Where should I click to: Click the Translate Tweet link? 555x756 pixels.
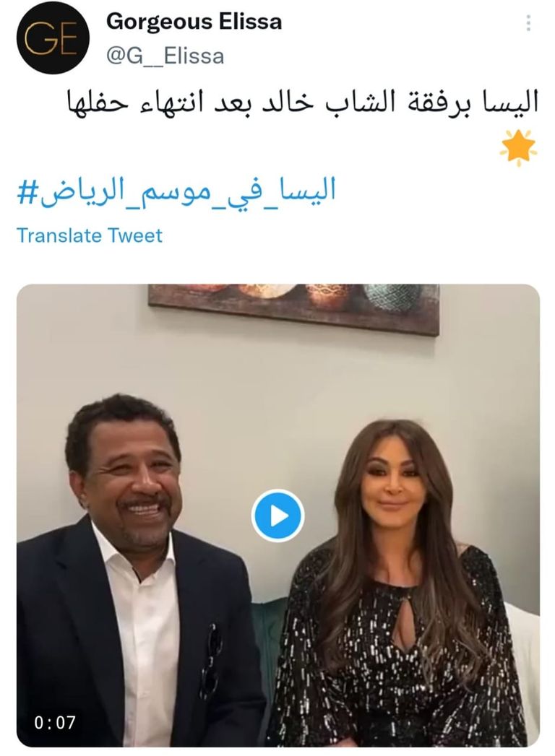[x=90, y=236]
